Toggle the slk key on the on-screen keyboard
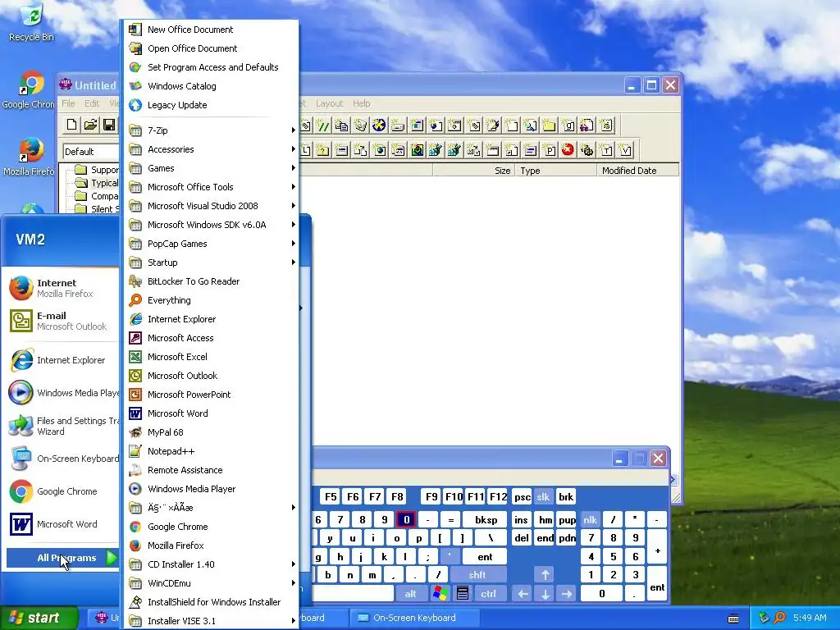The width and height of the screenshot is (840, 630). pos(543,496)
